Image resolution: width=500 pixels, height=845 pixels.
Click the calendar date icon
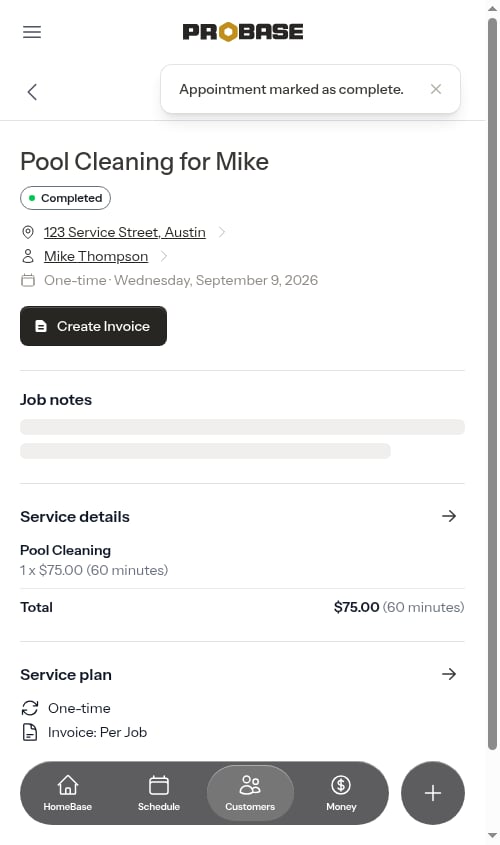[x=27, y=280]
